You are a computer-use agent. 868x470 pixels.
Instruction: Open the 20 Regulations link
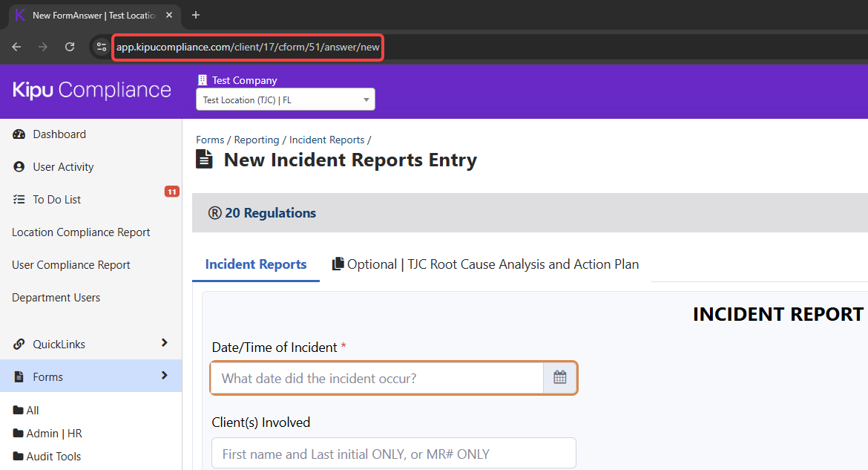pyautogui.click(x=263, y=213)
